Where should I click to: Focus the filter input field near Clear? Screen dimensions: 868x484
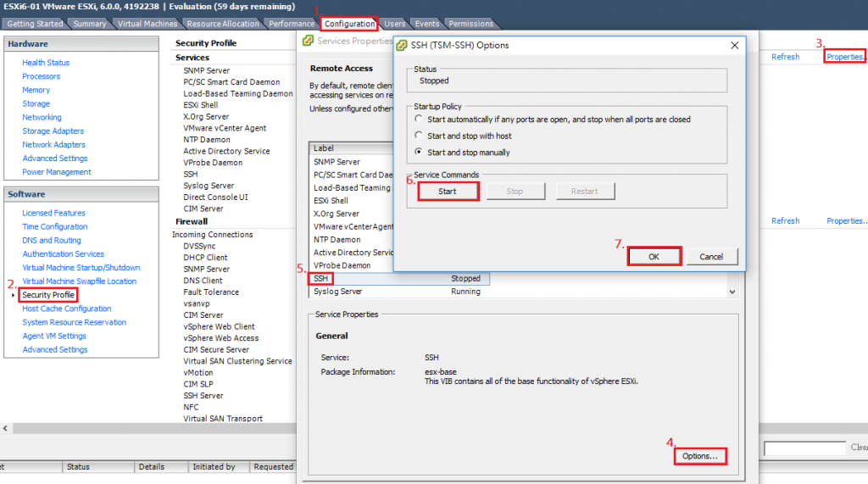[805, 448]
